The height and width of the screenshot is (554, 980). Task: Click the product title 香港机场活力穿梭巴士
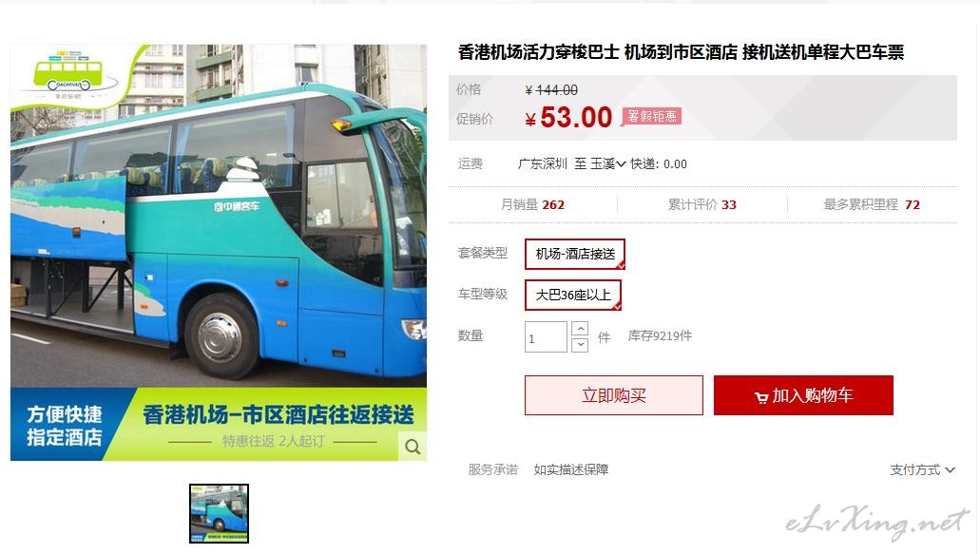[x=538, y=52]
